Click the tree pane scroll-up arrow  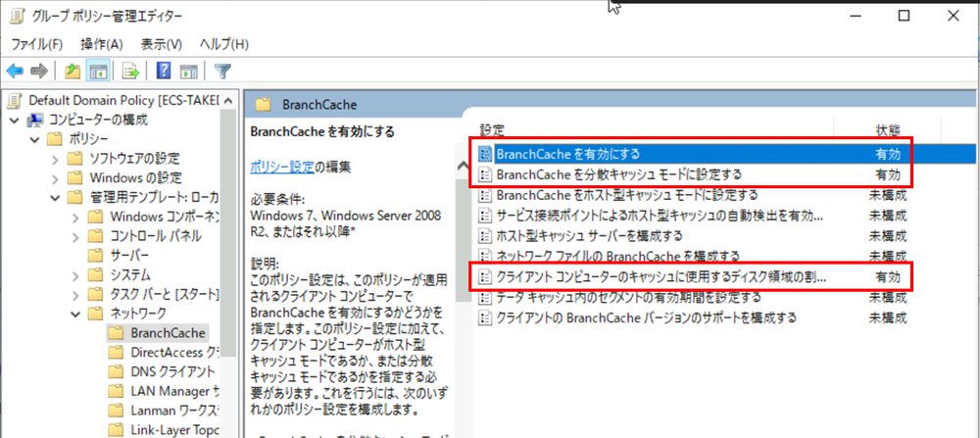(228, 100)
